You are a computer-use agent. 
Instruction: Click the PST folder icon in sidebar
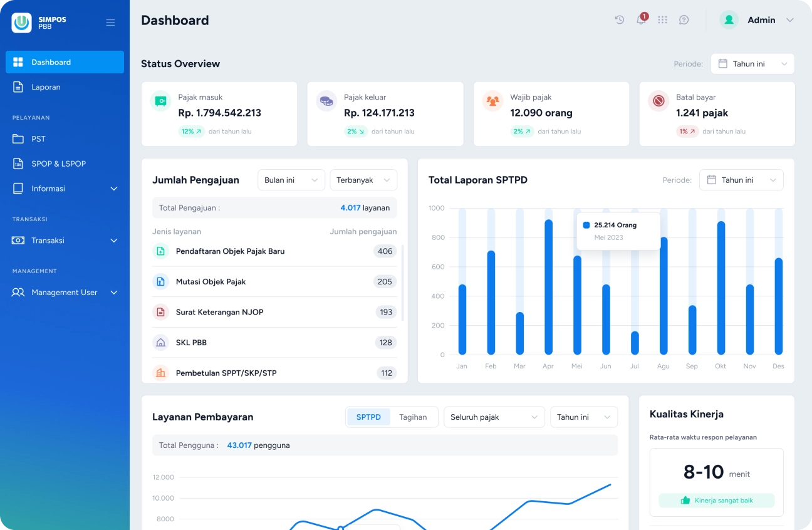[x=18, y=139]
